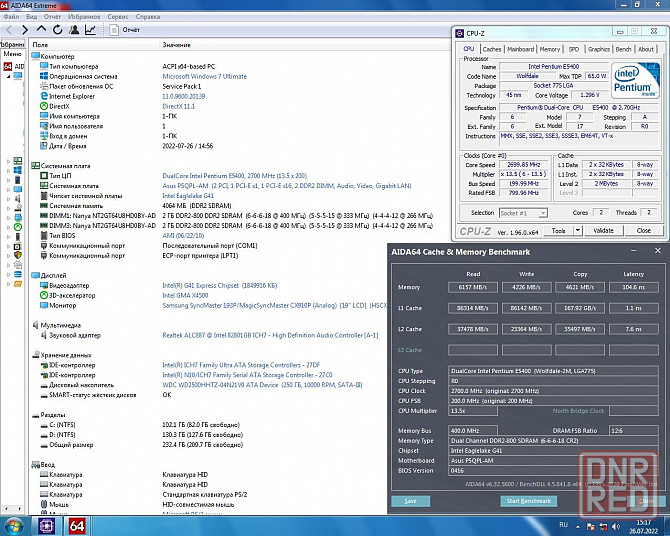Click the graph chart icon in toolbar

click(x=90, y=30)
